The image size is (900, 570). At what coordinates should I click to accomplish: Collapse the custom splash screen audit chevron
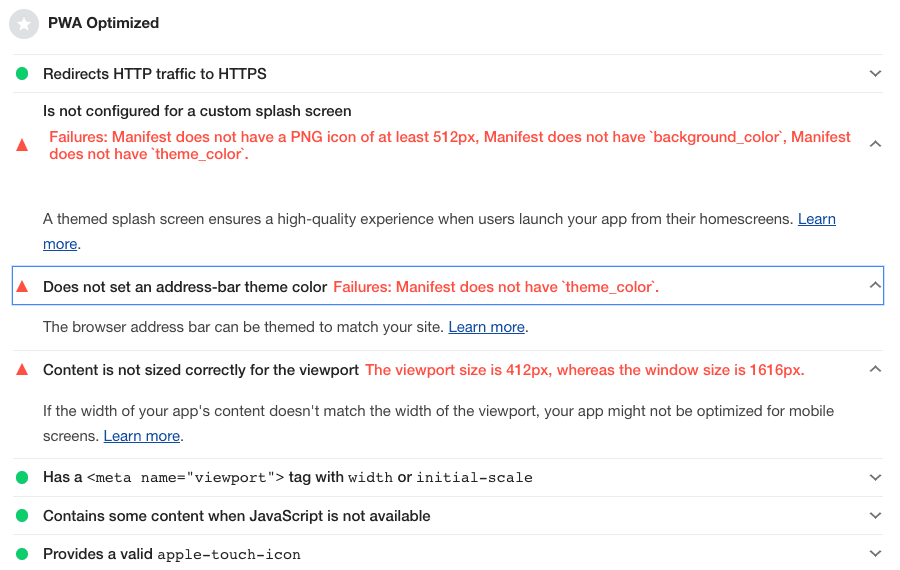(x=875, y=144)
